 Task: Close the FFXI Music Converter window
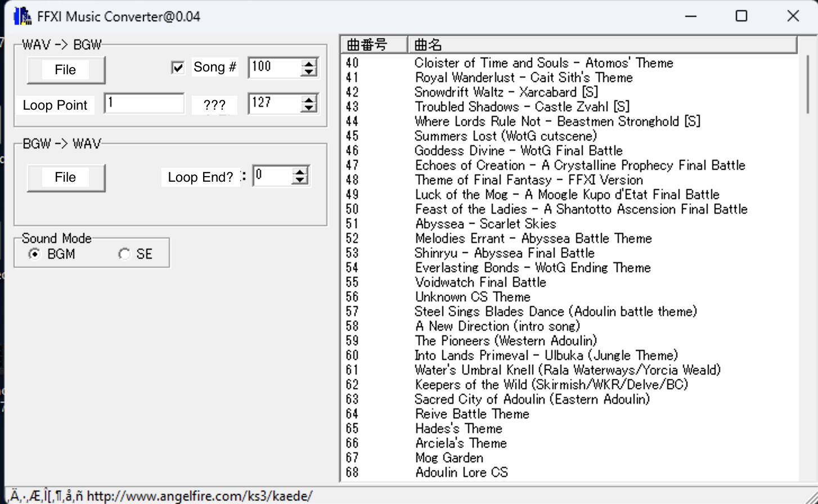coord(793,16)
